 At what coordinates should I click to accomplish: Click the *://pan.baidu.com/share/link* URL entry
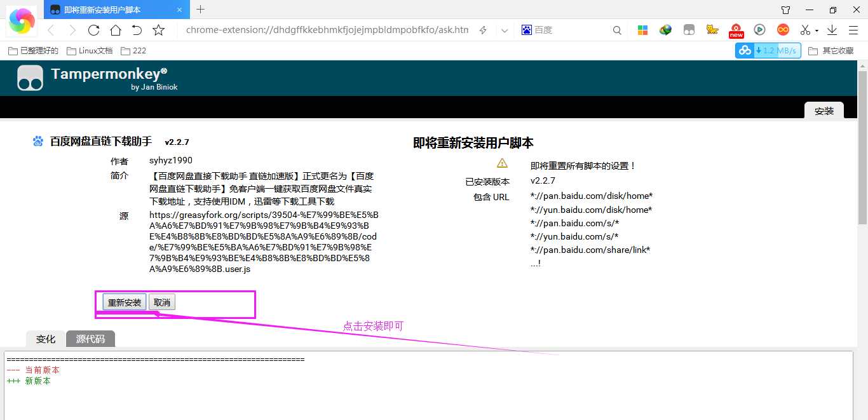click(x=590, y=250)
